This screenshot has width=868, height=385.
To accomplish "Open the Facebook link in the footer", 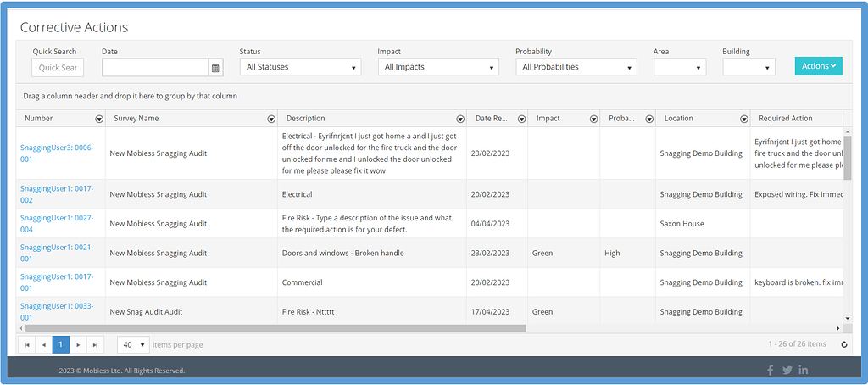I will (771, 370).
